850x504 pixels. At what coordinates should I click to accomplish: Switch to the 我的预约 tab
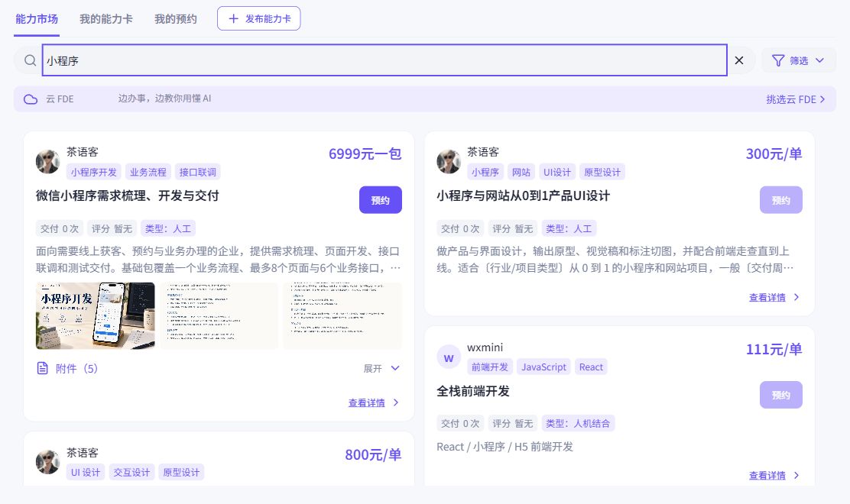[176, 19]
